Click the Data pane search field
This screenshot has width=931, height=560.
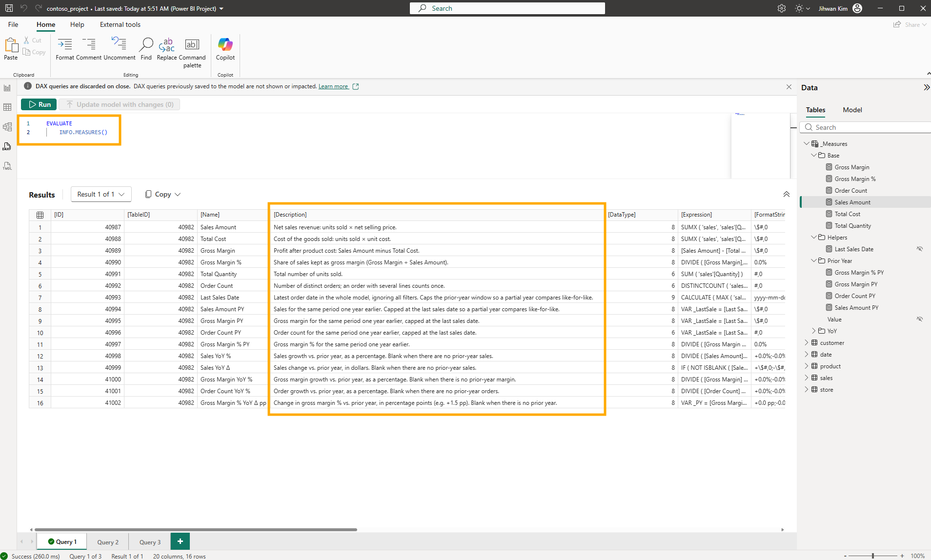(x=866, y=127)
